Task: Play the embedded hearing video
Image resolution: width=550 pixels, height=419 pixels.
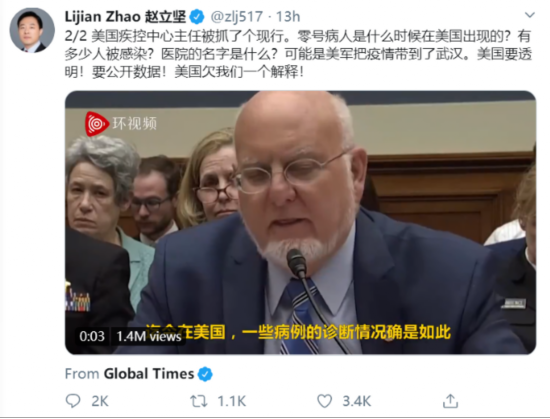Action: pyautogui.click(x=300, y=222)
